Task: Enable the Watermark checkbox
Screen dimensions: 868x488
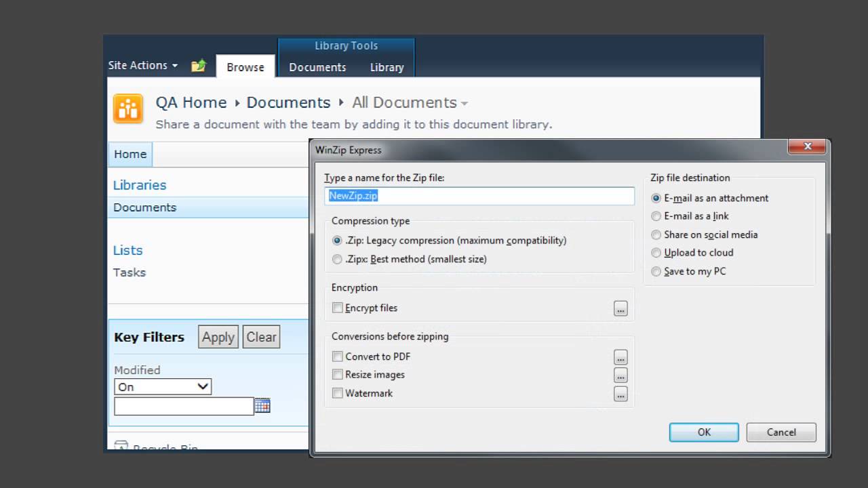Action: (338, 393)
